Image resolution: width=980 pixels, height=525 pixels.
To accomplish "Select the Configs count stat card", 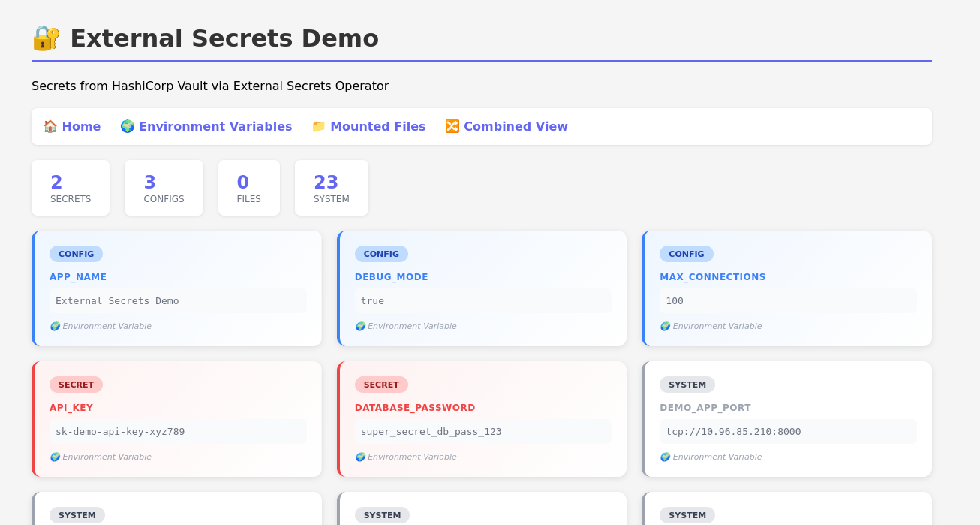I will pyautogui.click(x=164, y=188).
